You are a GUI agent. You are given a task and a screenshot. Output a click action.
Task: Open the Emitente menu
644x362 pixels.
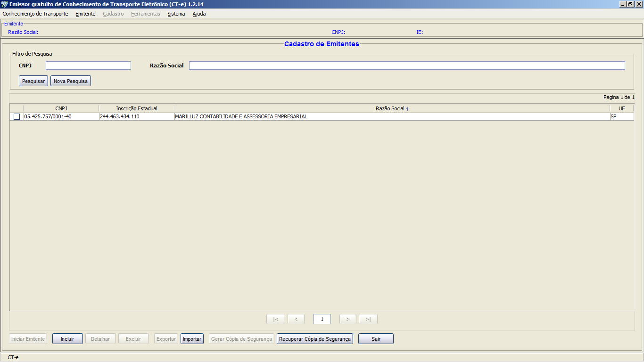[85, 14]
